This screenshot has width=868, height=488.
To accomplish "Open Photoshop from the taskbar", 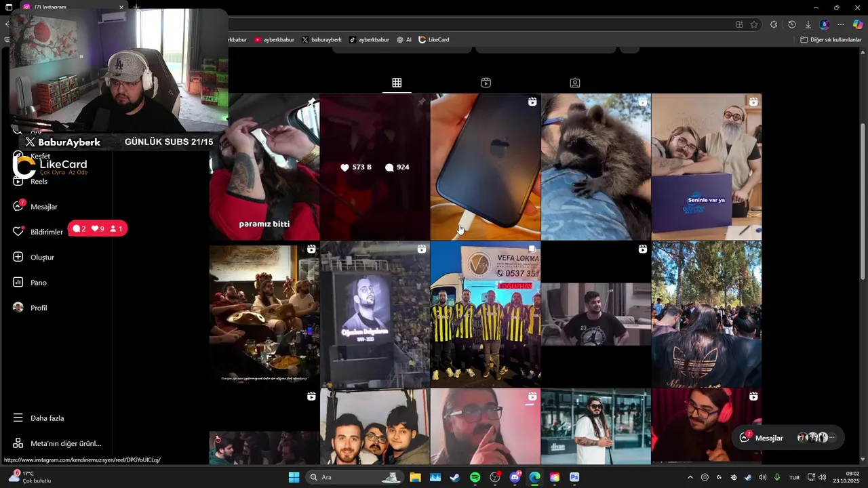I will pyautogui.click(x=574, y=477).
